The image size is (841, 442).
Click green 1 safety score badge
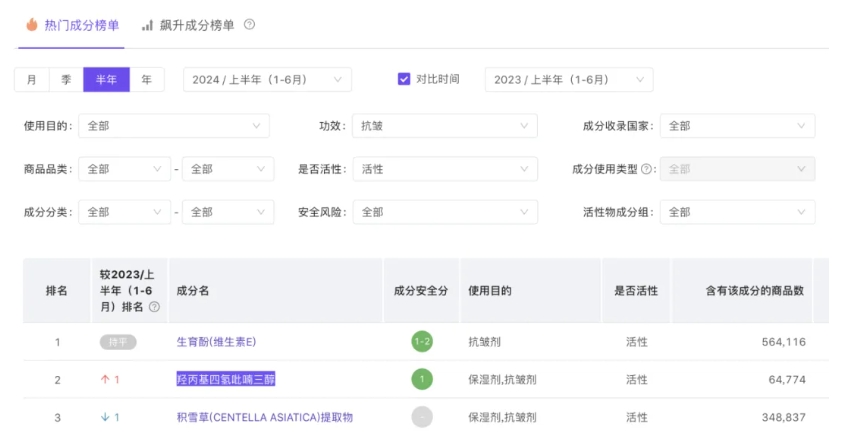click(422, 379)
